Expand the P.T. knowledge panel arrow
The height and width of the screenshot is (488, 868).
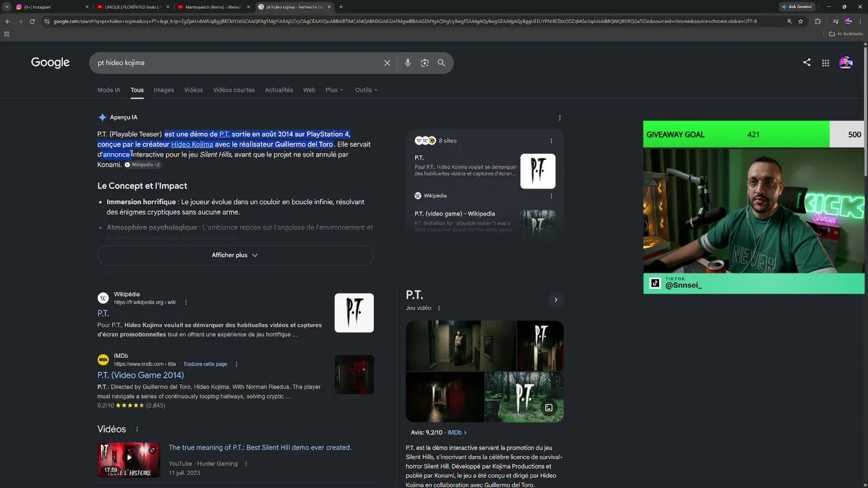pos(555,300)
